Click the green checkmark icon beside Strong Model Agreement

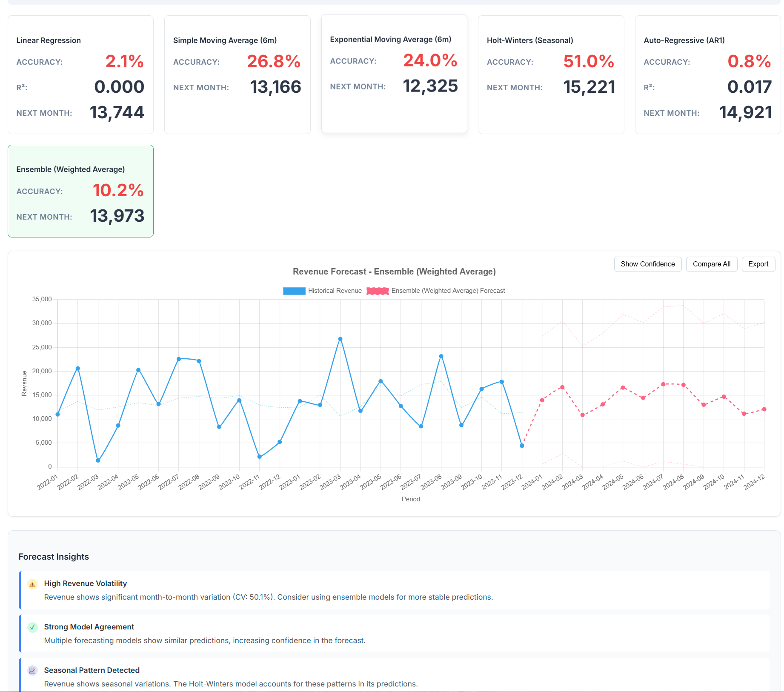click(x=32, y=627)
